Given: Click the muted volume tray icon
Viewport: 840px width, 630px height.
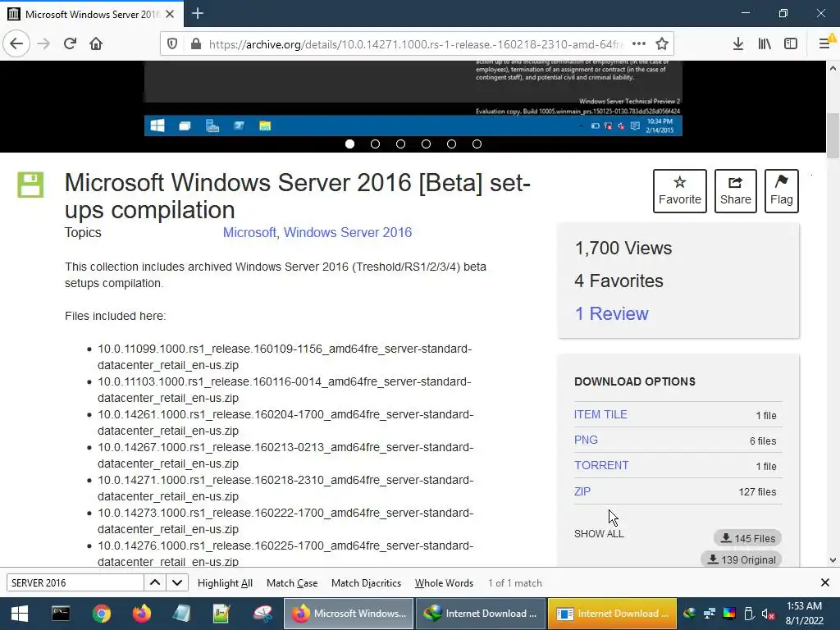Looking at the screenshot, I should 768,614.
